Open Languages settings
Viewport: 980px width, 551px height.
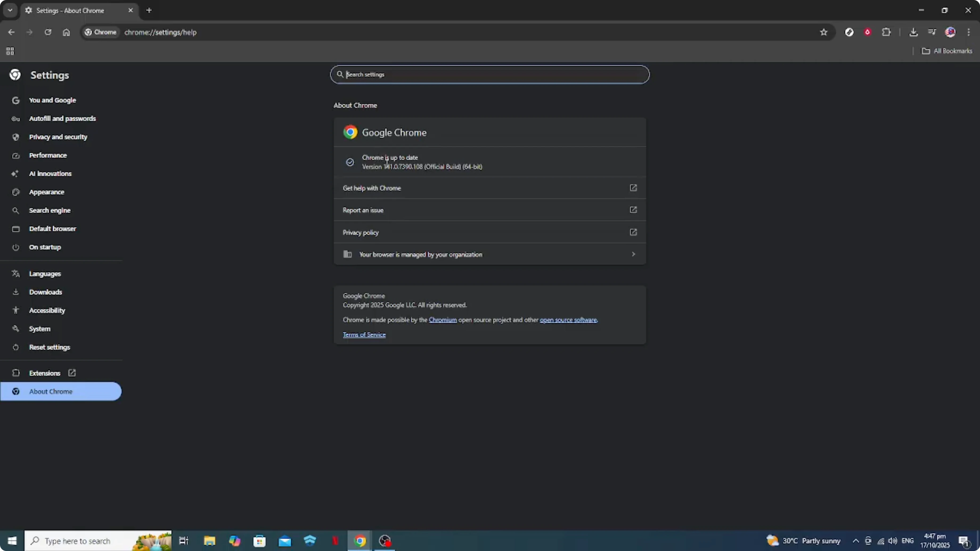tap(45, 274)
